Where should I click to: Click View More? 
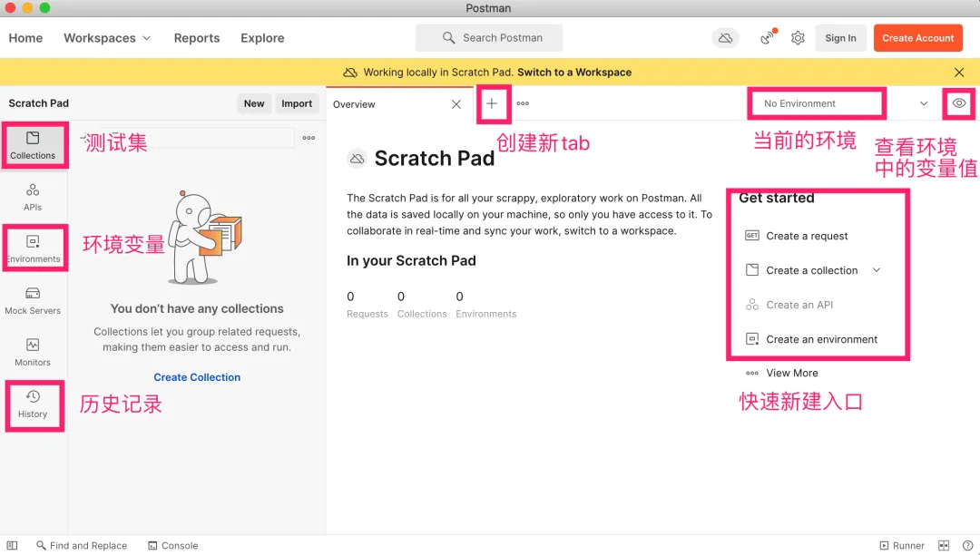(x=781, y=373)
